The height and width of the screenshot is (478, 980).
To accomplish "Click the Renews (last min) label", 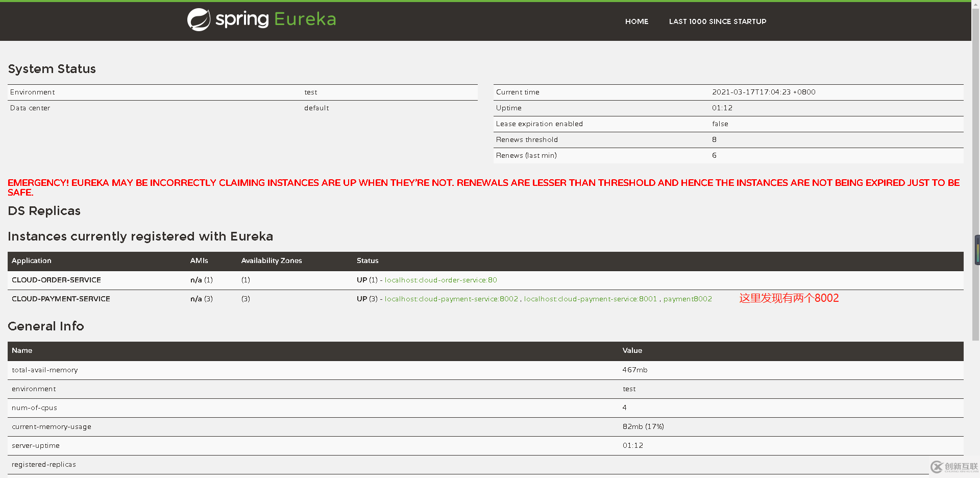I will coord(526,155).
